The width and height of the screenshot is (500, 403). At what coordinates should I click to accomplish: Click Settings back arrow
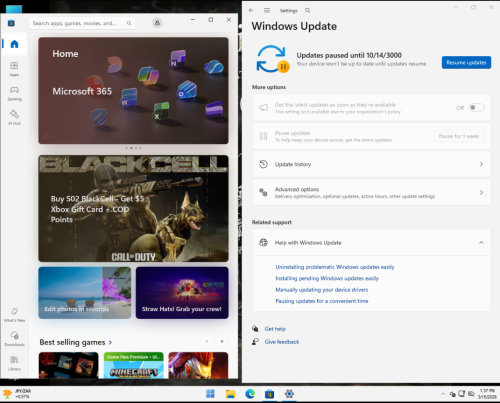tap(251, 10)
